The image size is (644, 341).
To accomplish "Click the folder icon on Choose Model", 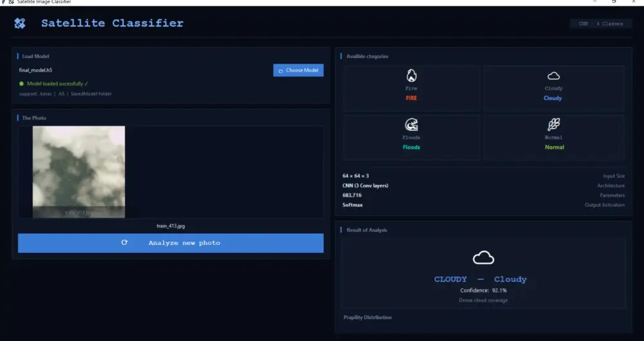I will 281,71.
